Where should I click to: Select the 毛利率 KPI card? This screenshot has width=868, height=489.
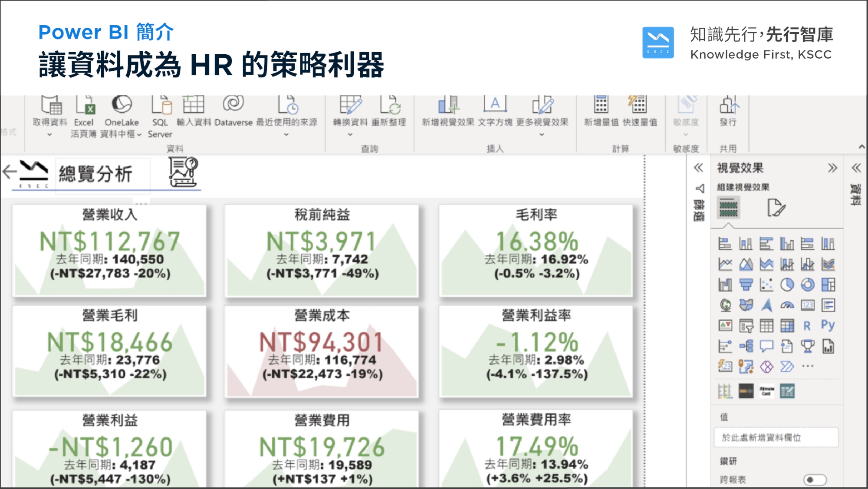[x=536, y=251]
